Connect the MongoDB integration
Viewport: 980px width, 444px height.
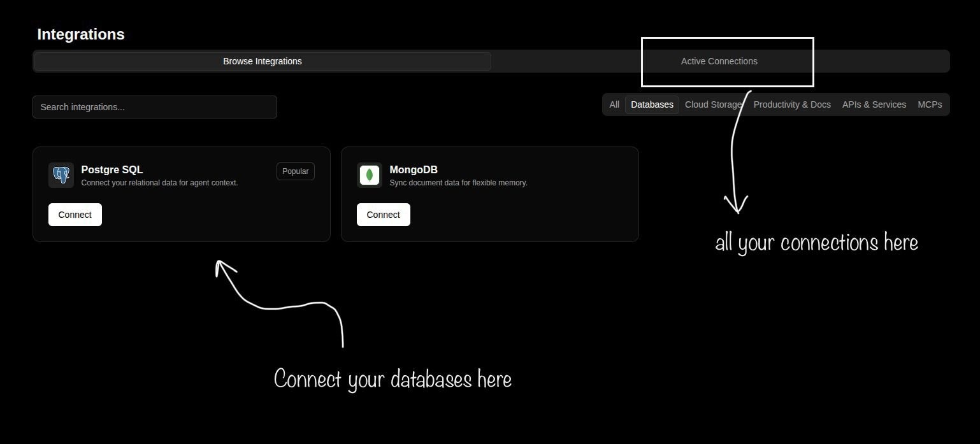pyautogui.click(x=383, y=215)
